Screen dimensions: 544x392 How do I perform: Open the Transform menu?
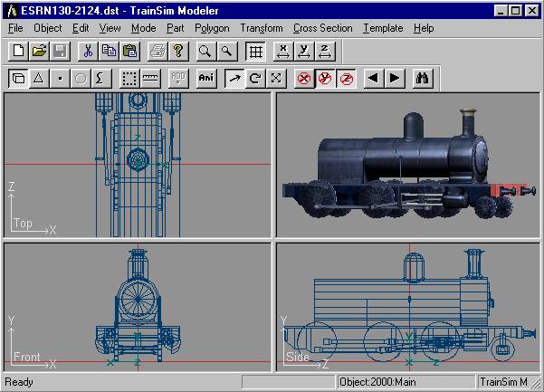click(x=261, y=28)
